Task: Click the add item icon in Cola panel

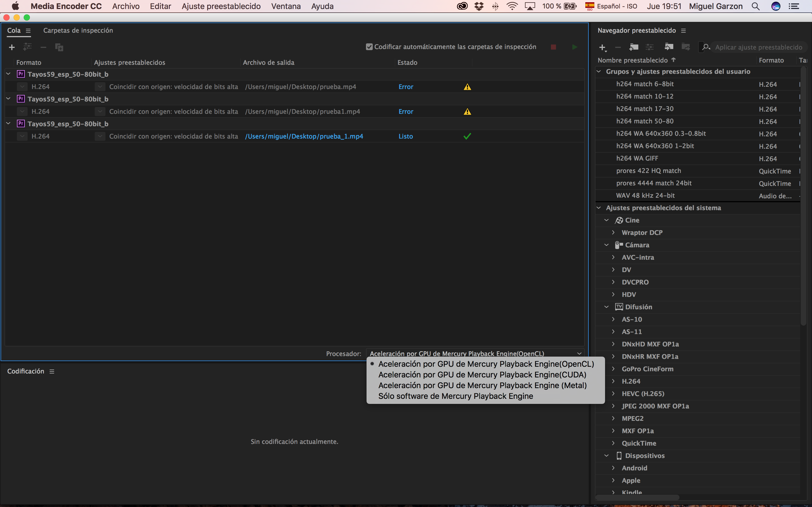Action: coord(11,47)
